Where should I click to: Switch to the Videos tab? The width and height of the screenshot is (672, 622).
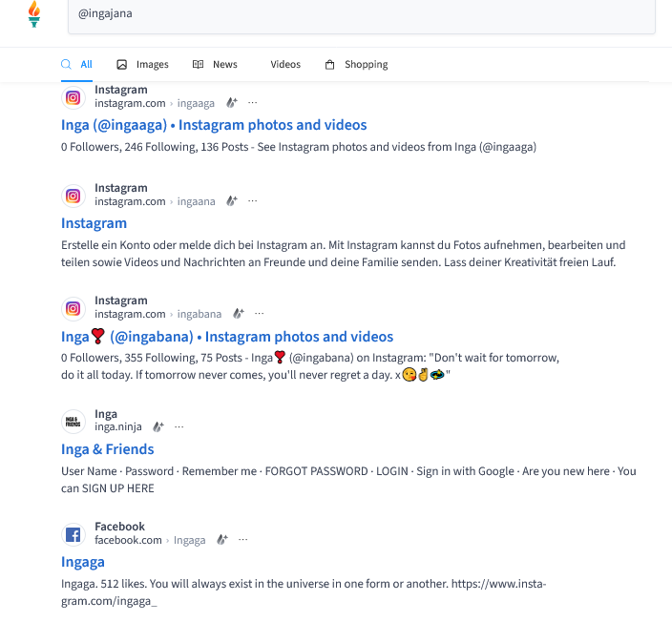(x=284, y=65)
